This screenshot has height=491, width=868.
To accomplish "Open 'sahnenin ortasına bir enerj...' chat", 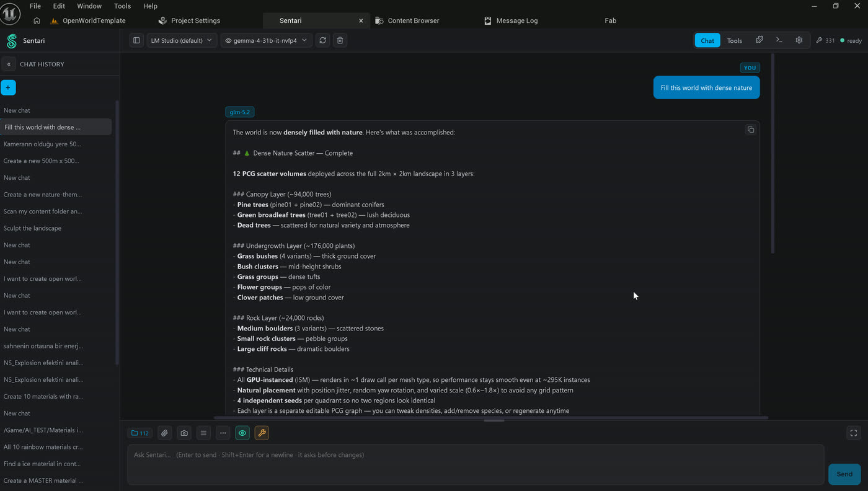I will 56,346.
